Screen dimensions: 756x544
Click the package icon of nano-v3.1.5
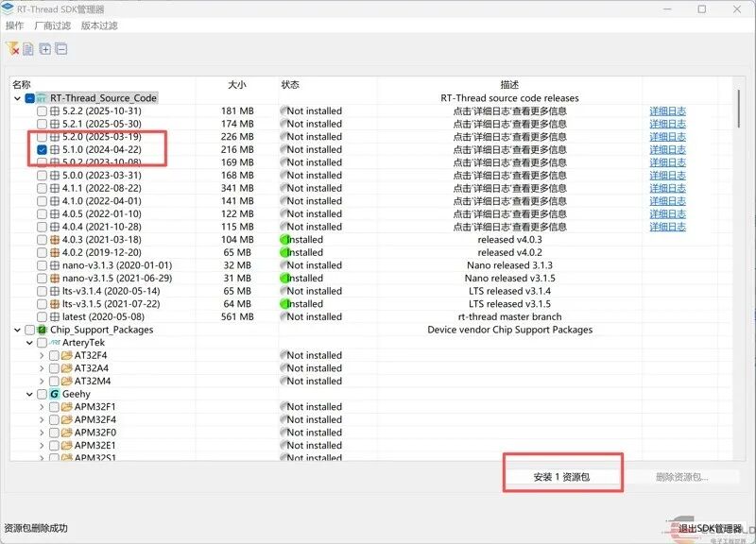(x=55, y=278)
